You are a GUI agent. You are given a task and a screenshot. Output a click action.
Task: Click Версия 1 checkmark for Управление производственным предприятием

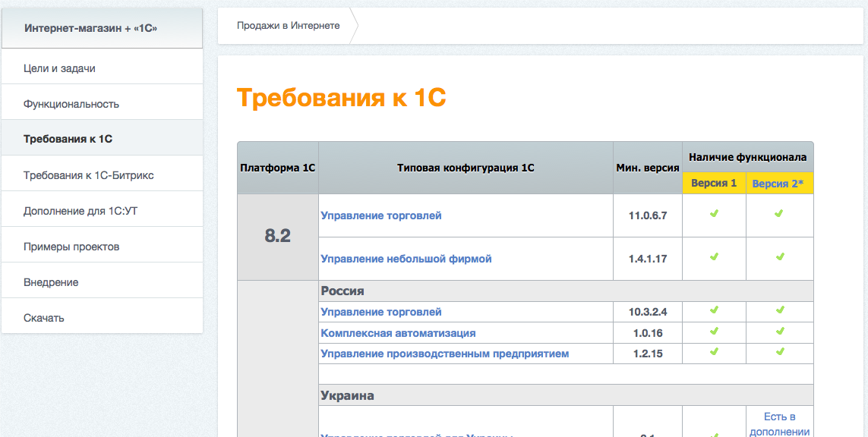[714, 351]
